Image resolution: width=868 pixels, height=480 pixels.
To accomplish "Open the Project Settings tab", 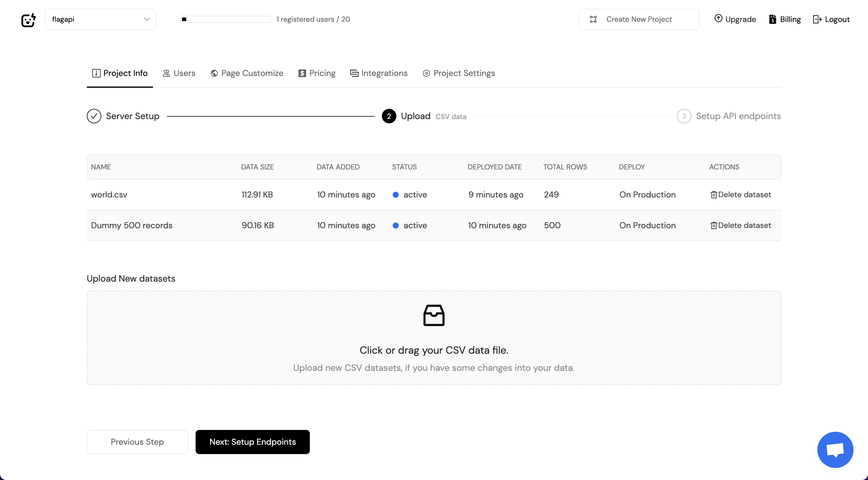I will [459, 73].
